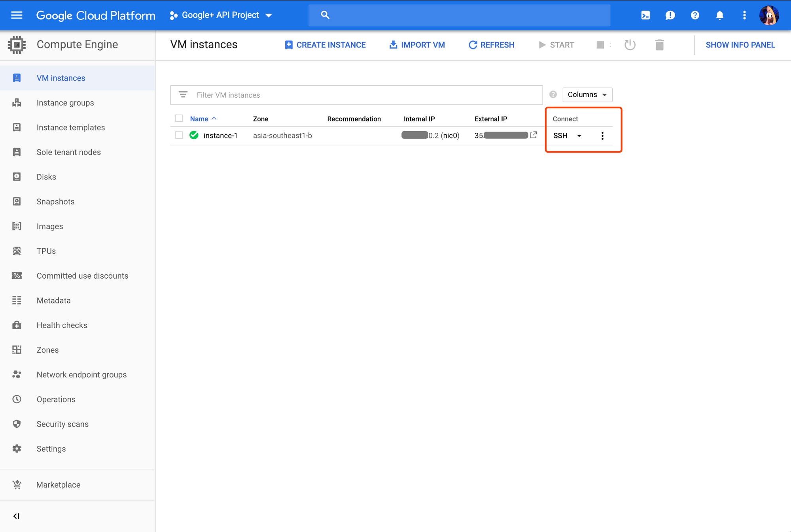This screenshot has width=791, height=532.
Task: Go to Disks in sidebar
Action: pyautogui.click(x=46, y=177)
